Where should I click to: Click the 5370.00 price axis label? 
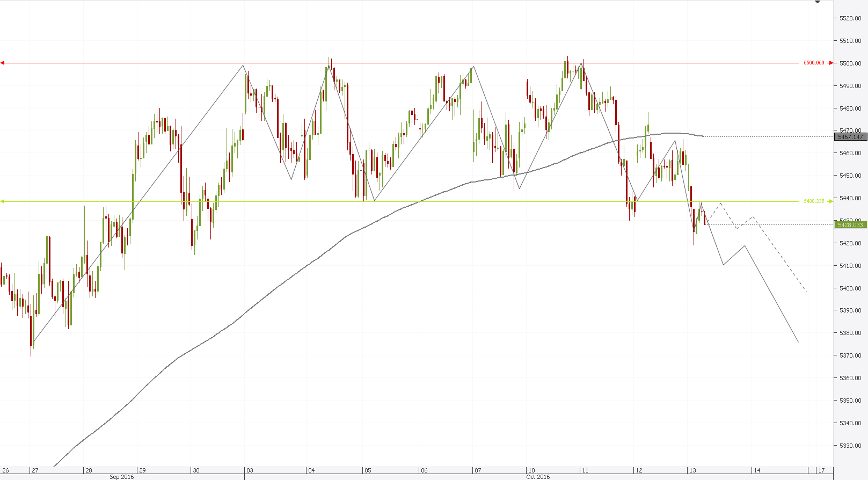coord(850,355)
